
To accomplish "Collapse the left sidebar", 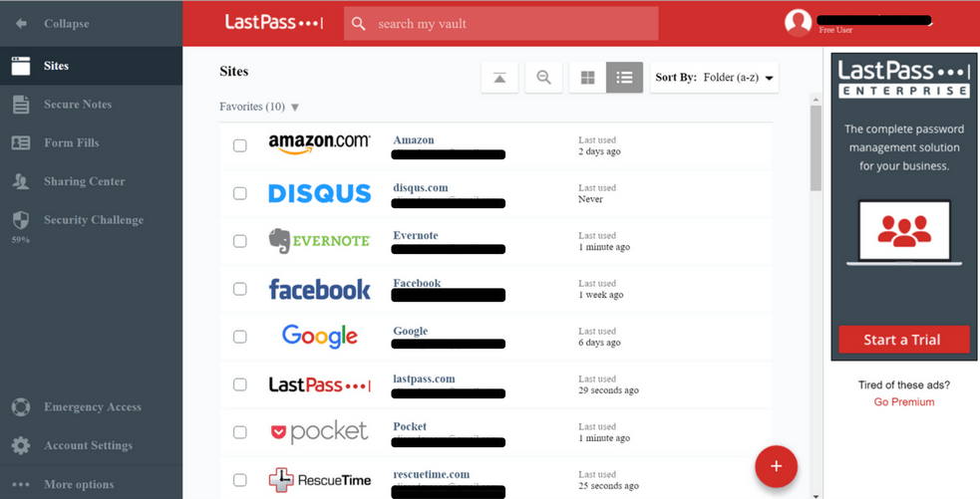I will point(92,24).
